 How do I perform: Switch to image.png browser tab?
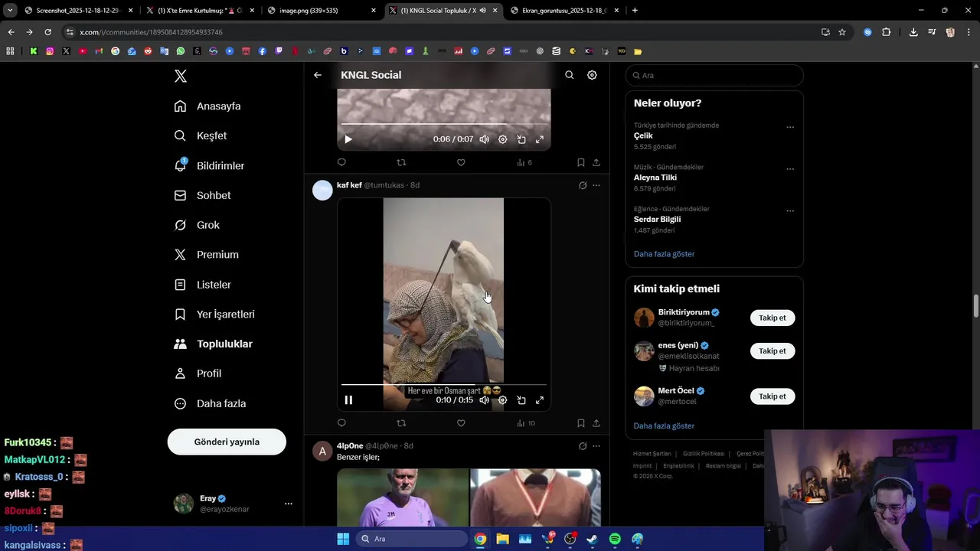pyautogui.click(x=322, y=11)
